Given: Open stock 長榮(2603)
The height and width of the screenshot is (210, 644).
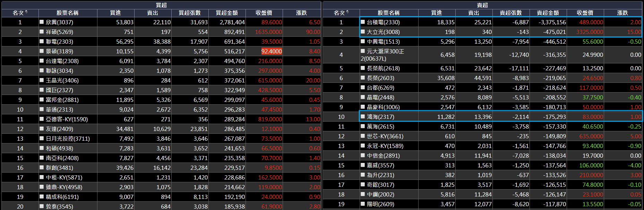Looking at the screenshot, I should pos(380,78).
